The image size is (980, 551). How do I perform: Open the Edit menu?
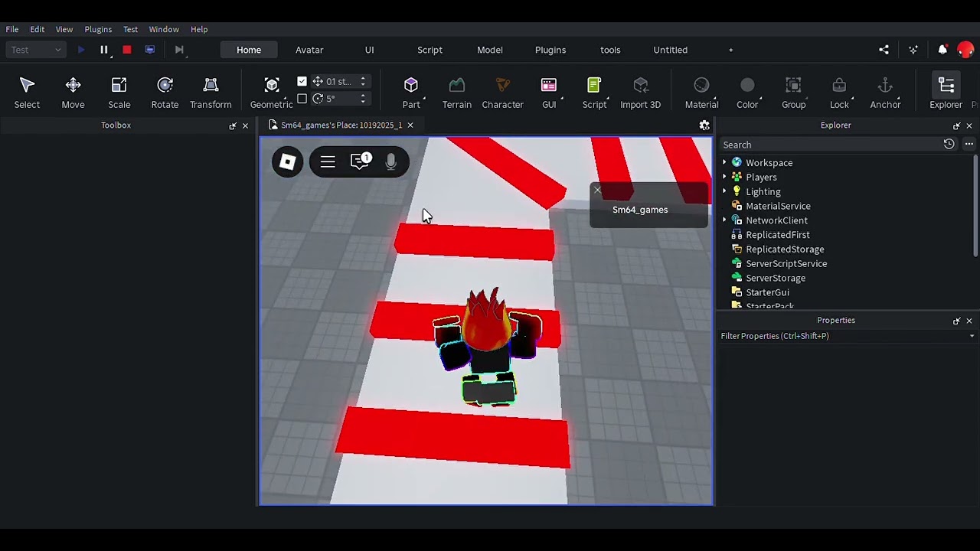coord(37,29)
